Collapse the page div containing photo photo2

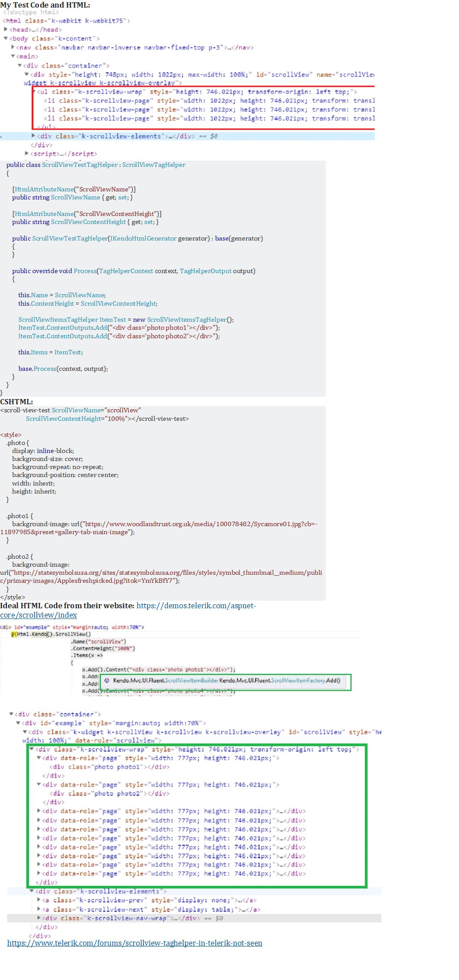tap(39, 785)
